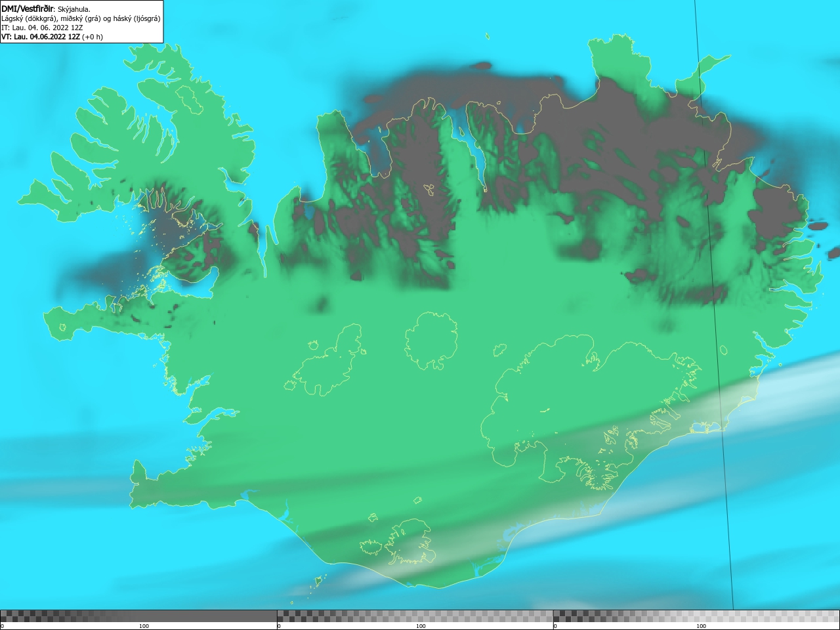840x630 pixels.
Task: Click the 'DMI/Vestfirðir: Skýjahula.' title text
Action: pyautogui.click(x=46, y=9)
